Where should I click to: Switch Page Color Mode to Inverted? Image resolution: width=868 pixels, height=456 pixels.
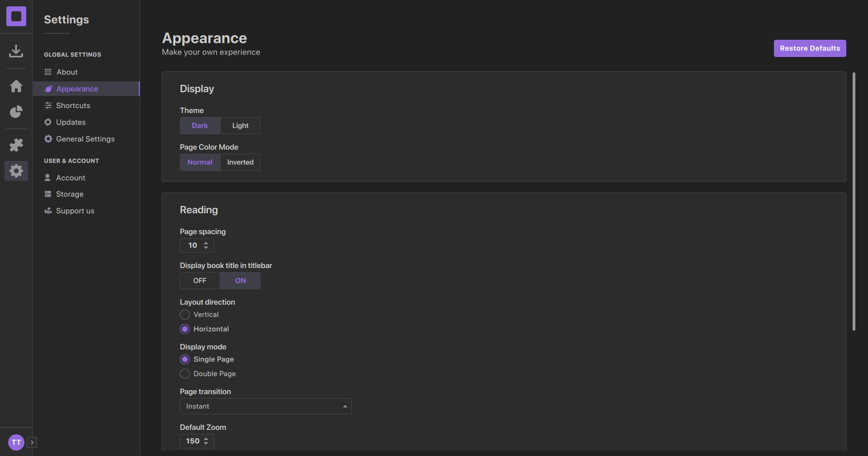pos(240,162)
